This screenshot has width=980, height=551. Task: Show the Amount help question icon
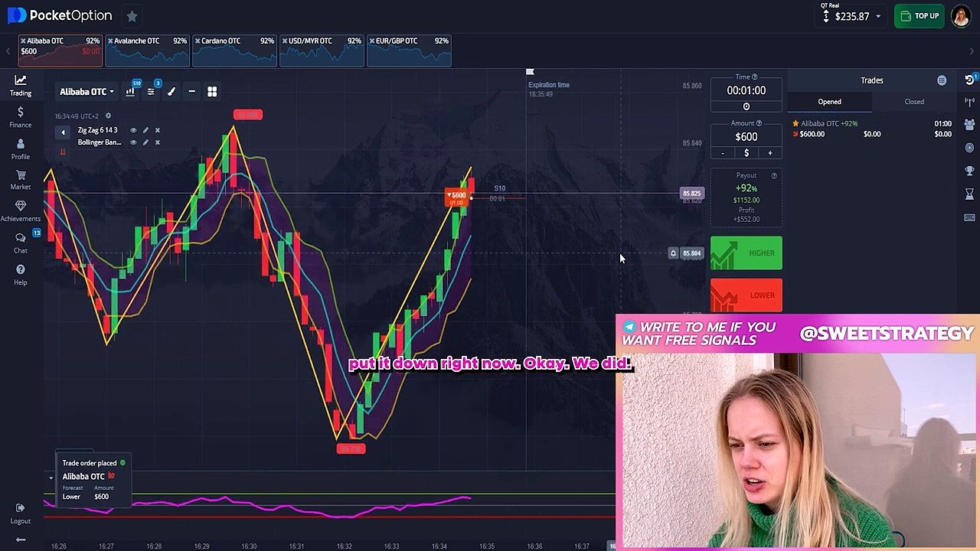pyautogui.click(x=759, y=123)
